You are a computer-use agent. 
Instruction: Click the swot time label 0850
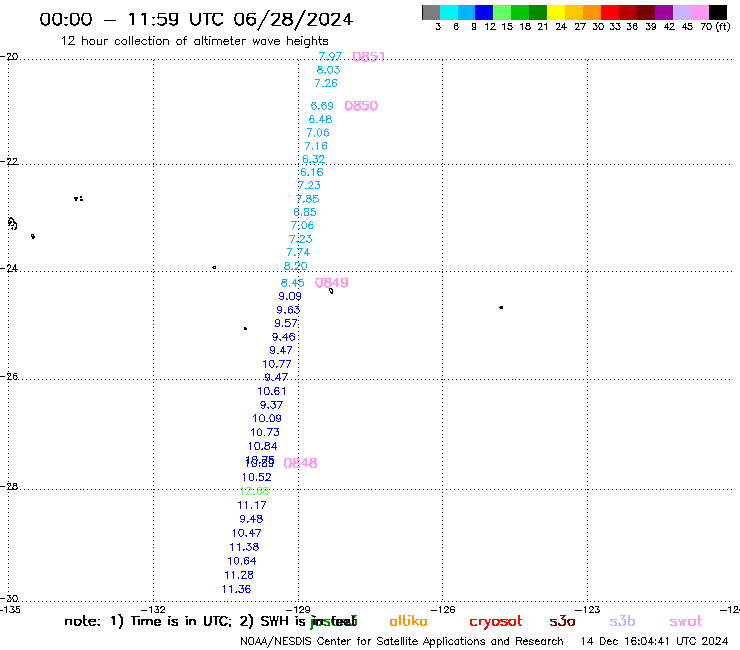361,106
